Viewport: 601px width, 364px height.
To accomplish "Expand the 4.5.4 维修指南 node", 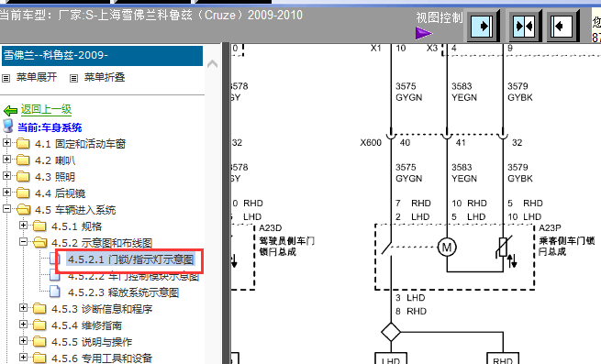I will 23,324.
